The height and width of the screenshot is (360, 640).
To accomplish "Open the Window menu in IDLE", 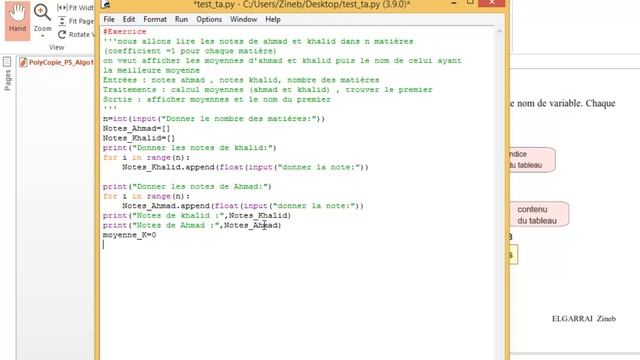I will [x=243, y=20].
